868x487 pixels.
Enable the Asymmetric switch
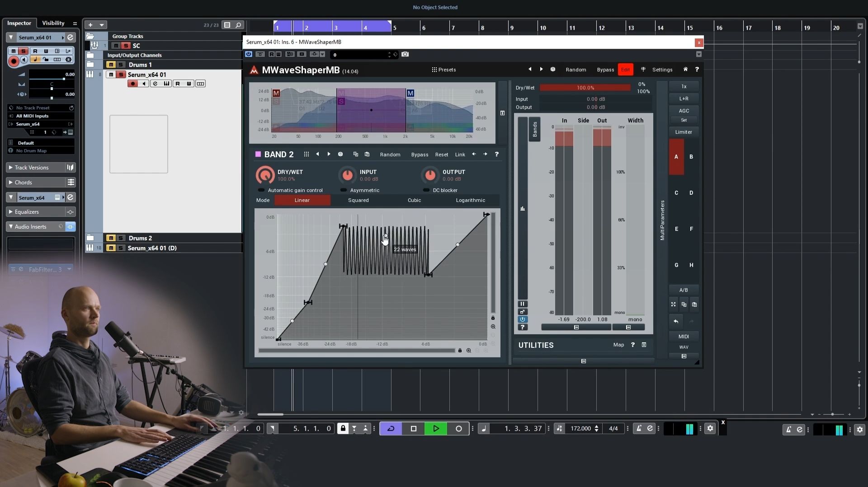344,190
